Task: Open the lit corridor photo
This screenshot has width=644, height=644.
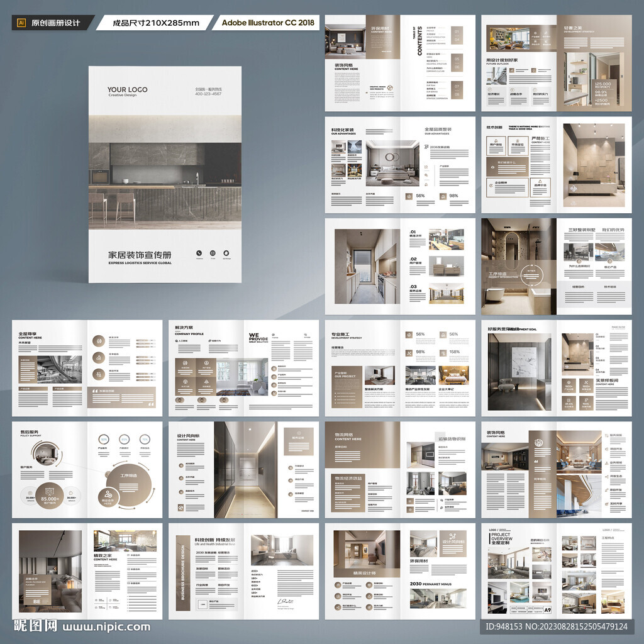Action: (246, 469)
